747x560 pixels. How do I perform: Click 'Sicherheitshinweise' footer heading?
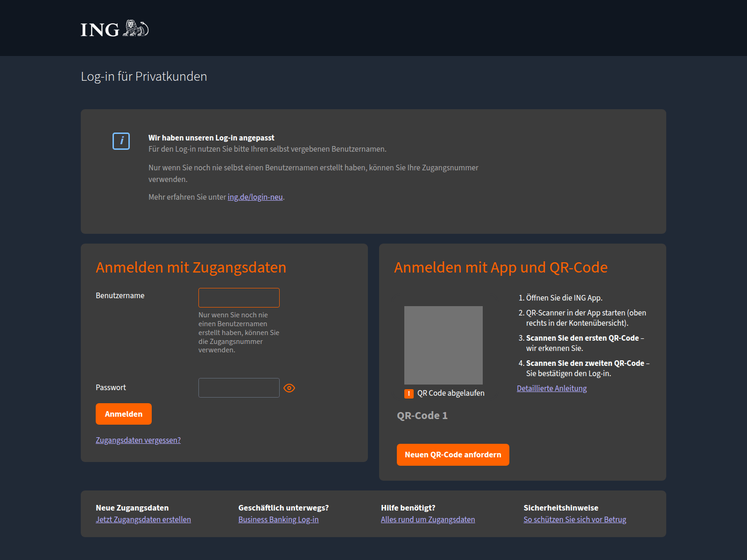tap(561, 508)
